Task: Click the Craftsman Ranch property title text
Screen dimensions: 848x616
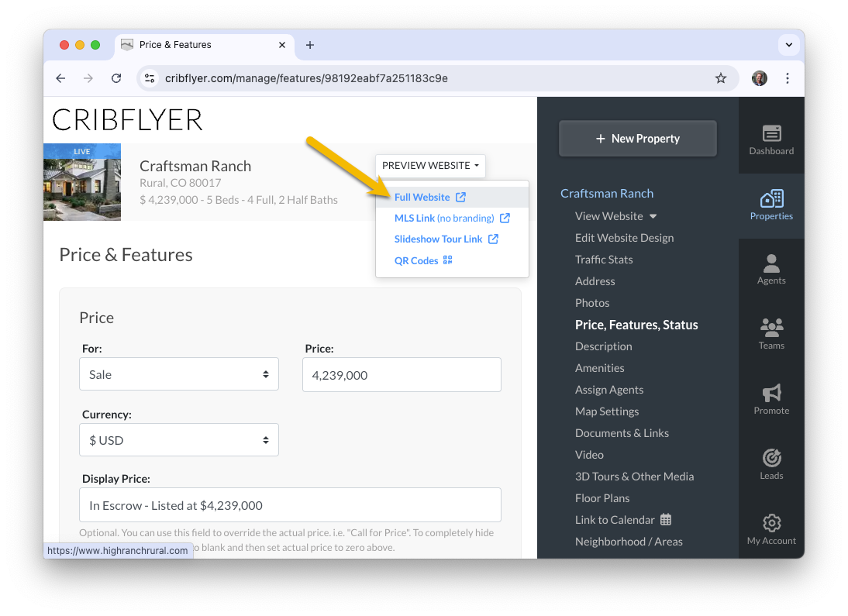Action: [195, 166]
